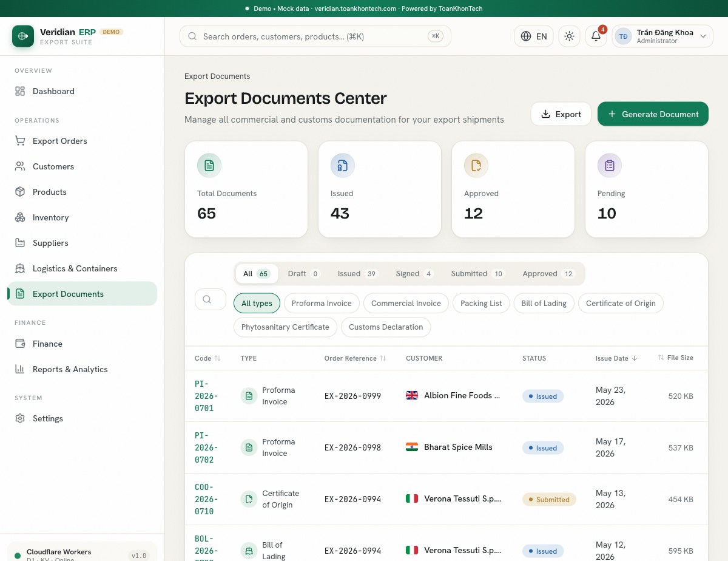Open document PI-2026-0702

tap(206, 447)
